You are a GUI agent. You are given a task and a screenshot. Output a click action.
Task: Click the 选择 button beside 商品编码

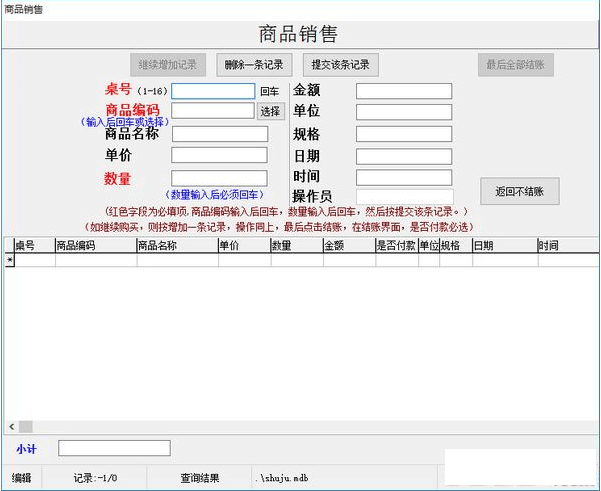(271, 112)
